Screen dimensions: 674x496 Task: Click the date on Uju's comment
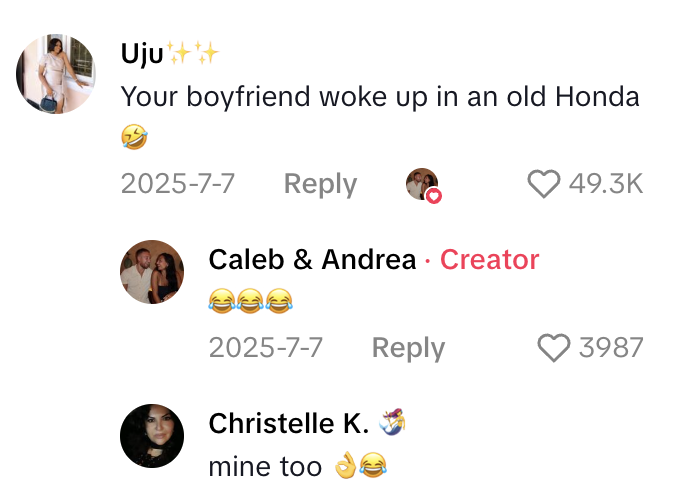pos(178,184)
